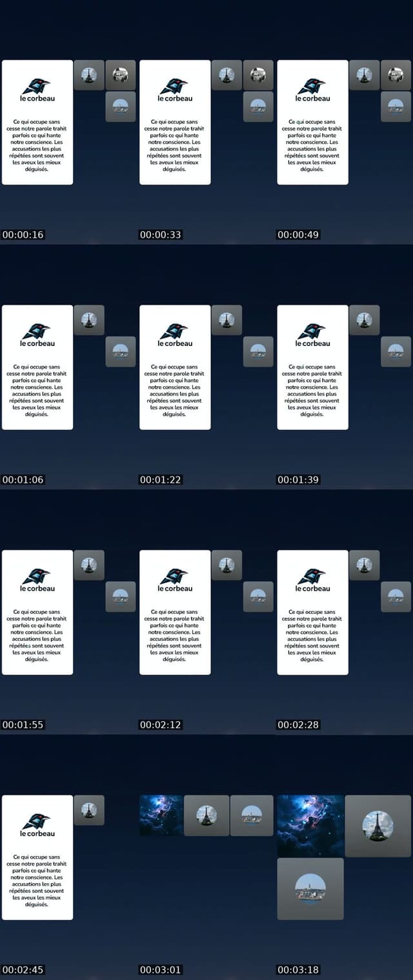413x980 pixels.
Task: Click the 00:01:06 timestamp label
Action: point(23,480)
